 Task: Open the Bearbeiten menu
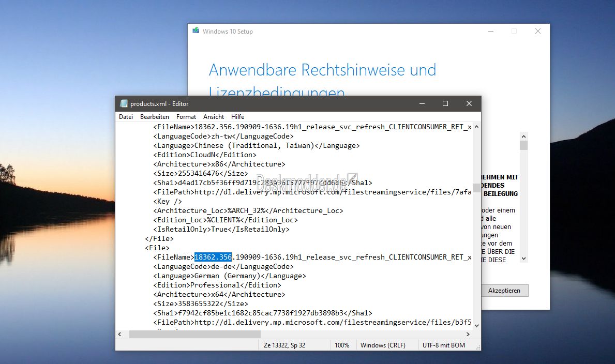(x=155, y=116)
